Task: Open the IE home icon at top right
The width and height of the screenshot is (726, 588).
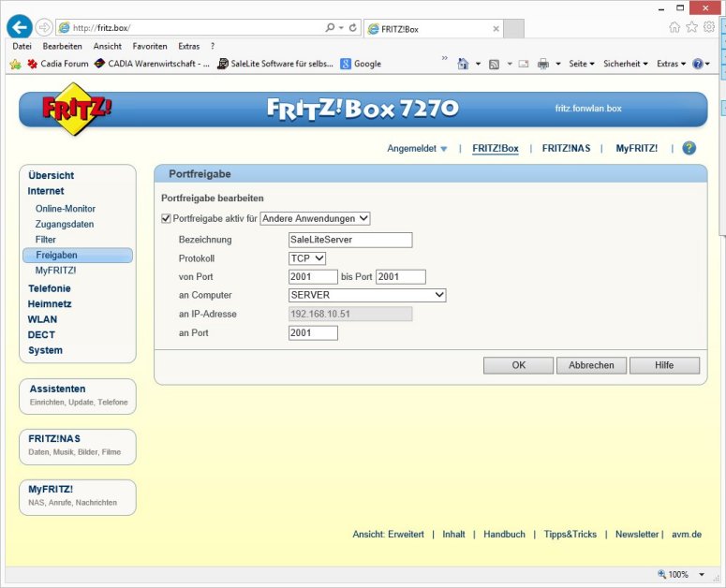Action: pyautogui.click(x=674, y=28)
